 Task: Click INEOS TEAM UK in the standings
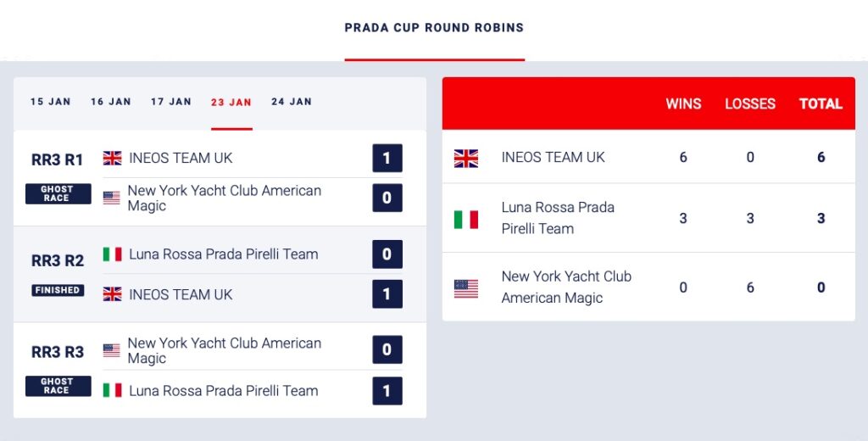point(553,158)
